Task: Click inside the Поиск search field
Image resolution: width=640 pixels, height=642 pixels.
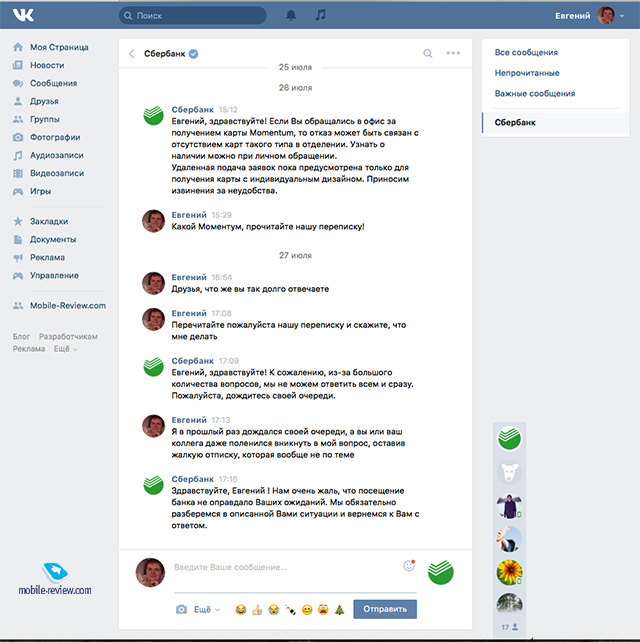Action: pos(192,16)
